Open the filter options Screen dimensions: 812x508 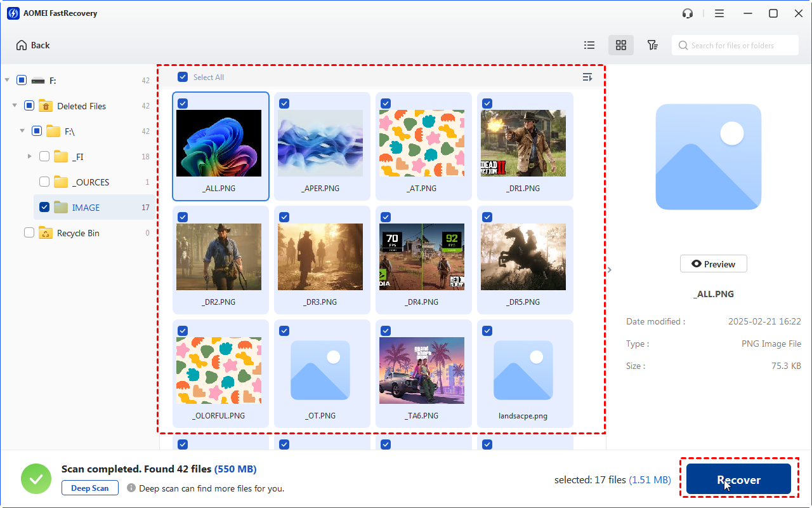pos(652,45)
